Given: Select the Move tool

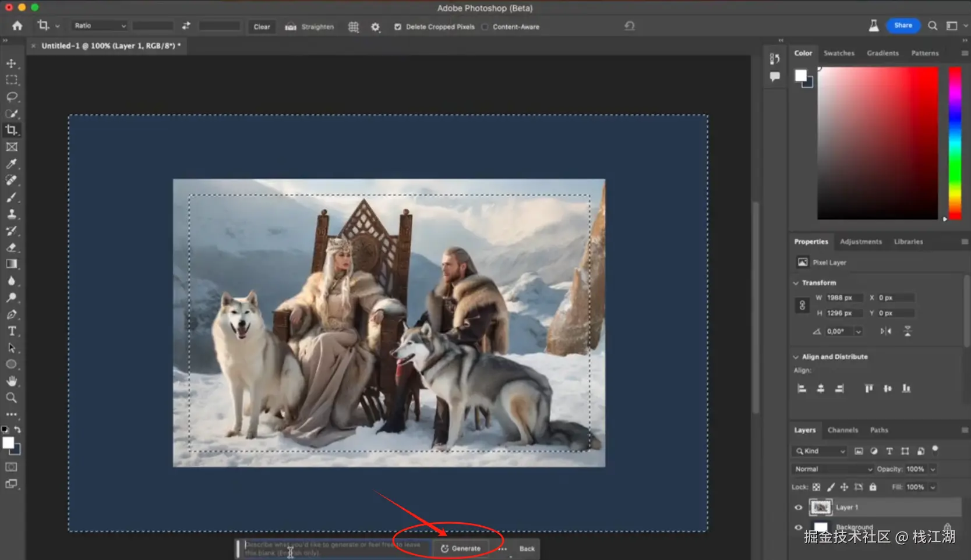Looking at the screenshot, I should pyautogui.click(x=11, y=63).
